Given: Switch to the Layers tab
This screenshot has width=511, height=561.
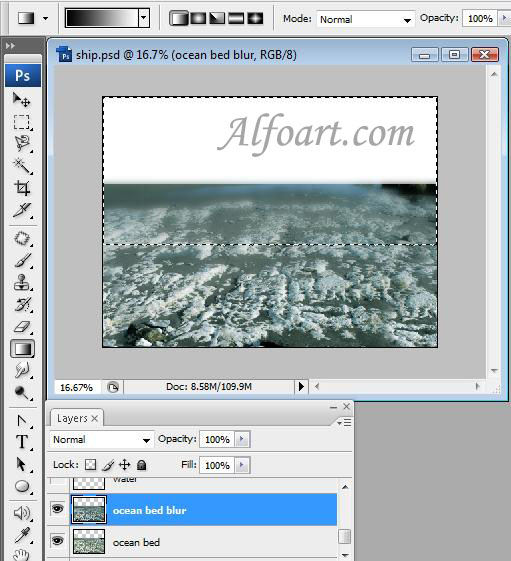Looking at the screenshot, I should (x=77, y=418).
